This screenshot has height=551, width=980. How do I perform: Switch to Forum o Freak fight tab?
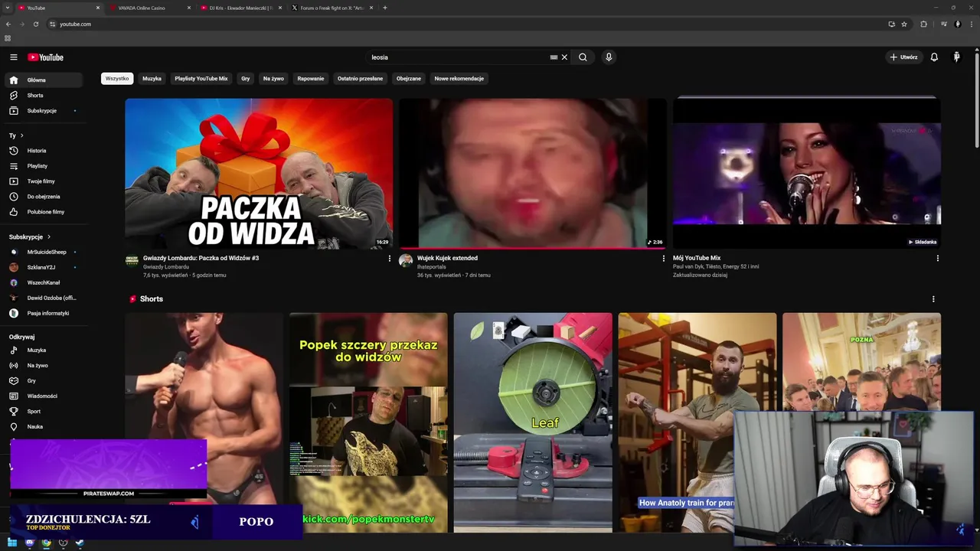pyautogui.click(x=332, y=8)
